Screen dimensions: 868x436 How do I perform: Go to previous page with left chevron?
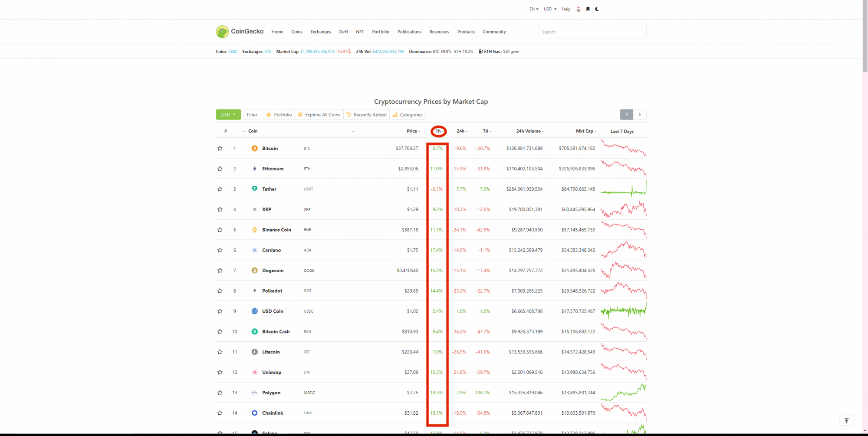pyautogui.click(x=627, y=115)
